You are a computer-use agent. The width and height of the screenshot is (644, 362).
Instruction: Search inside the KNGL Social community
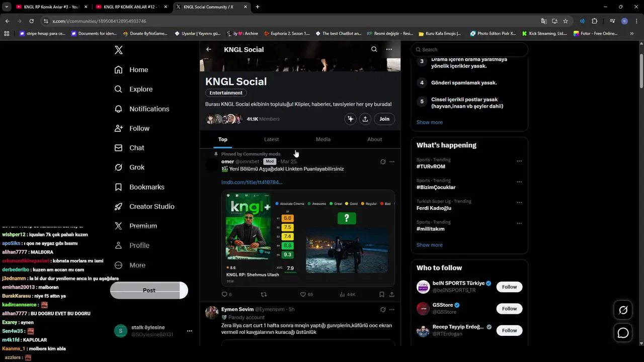[x=374, y=49]
